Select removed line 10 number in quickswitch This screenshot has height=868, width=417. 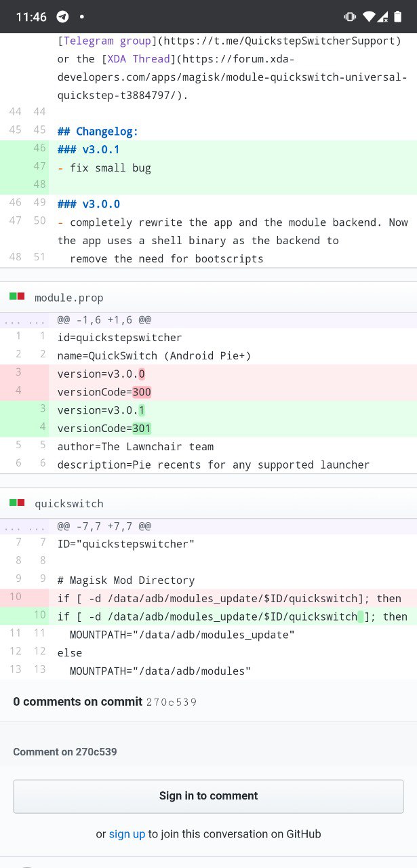15,597
